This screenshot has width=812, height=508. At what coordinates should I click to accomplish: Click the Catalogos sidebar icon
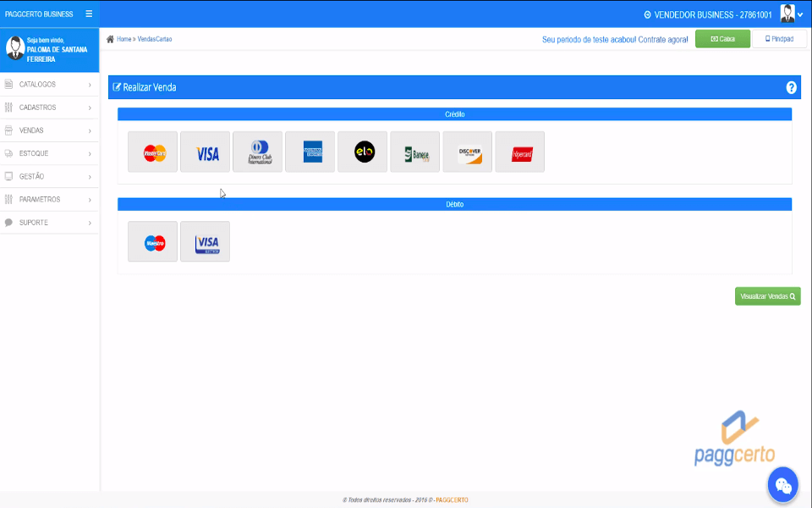click(x=8, y=84)
